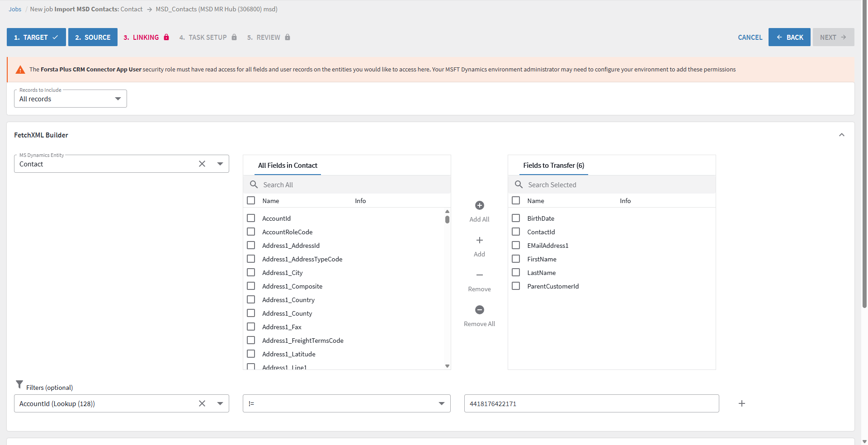Check the LastName transfer field

pyautogui.click(x=516, y=272)
